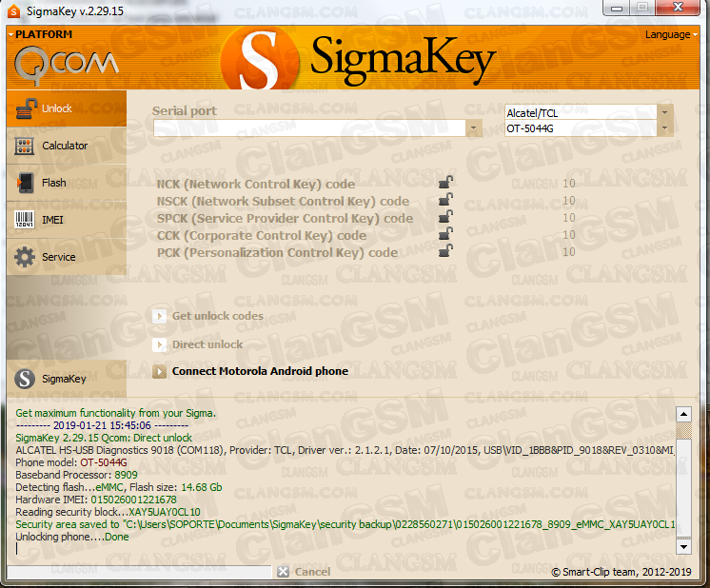Click NSCK (Network Subset Control Key) code label
This screenshot has width=710, height=588.
tap(283, 202)
